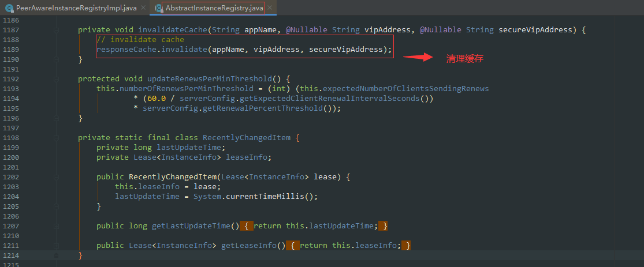The width and height of the screenshot is (644, 267).
Task: Click RecentlyChangedItem in the class declaration line
Action: click(x=247, y=137)
